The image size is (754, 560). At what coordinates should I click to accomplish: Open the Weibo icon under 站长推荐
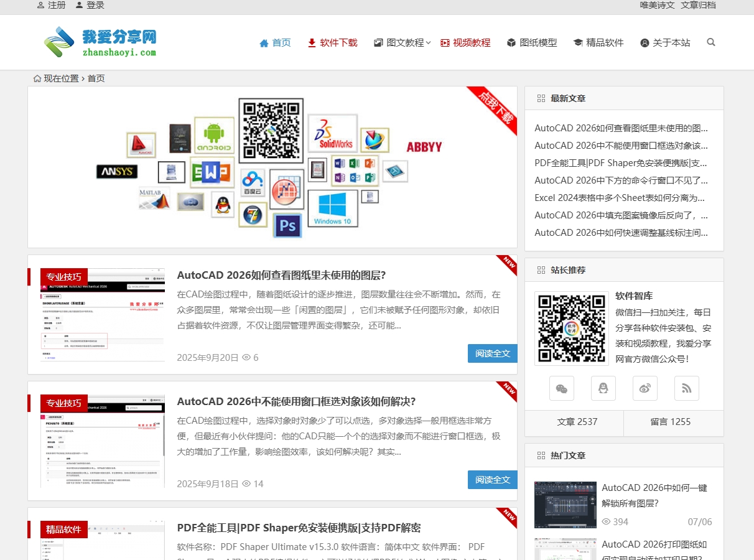tap(645, 388)
